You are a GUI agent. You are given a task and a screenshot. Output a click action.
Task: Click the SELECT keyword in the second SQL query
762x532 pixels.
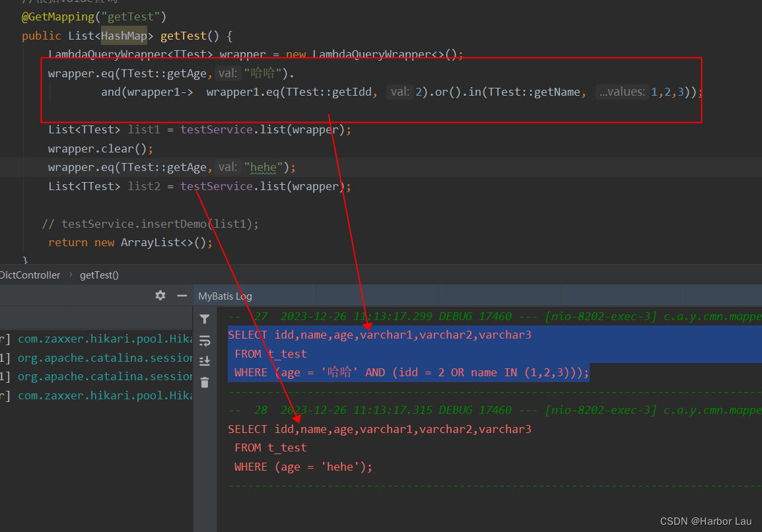[x=248, y=429]
